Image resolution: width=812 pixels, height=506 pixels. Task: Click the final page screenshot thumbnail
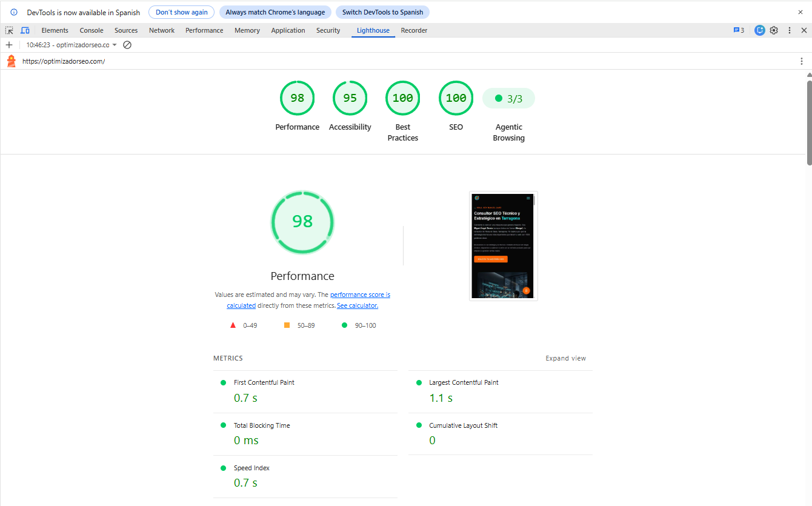click(x=504, y=246)
